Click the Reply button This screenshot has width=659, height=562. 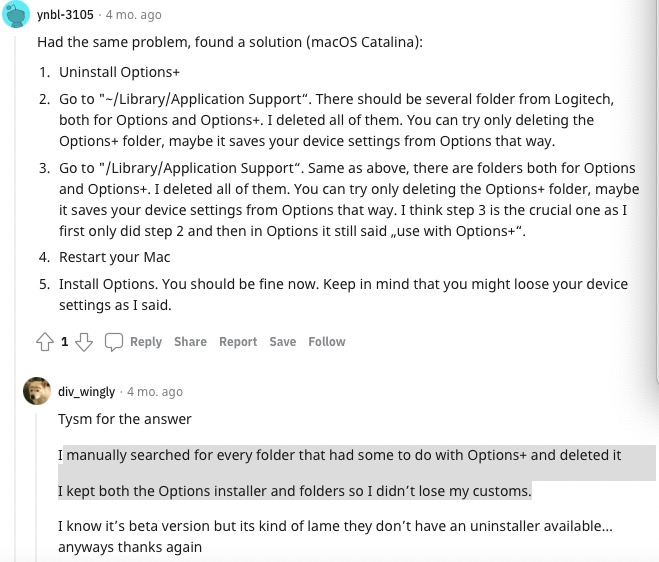tap(145, 342)
